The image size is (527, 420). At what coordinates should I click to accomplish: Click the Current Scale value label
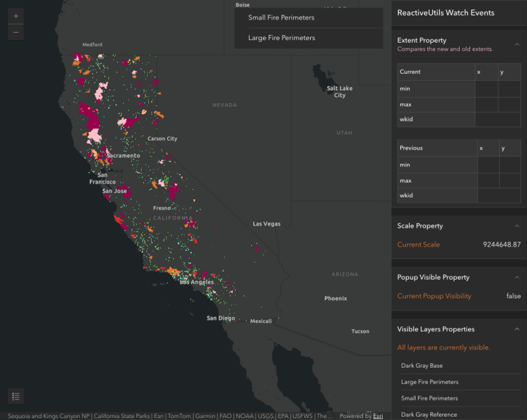(x=418, y=245)
